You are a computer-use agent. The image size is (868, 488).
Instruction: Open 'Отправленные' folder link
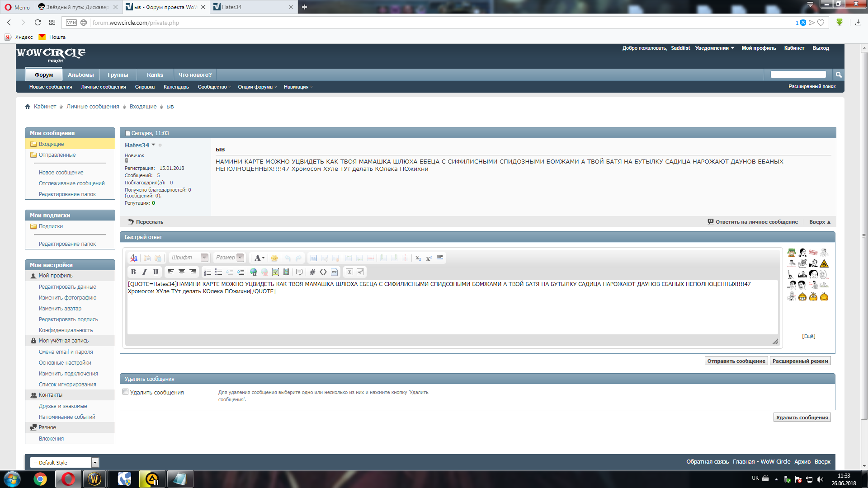pos(57,155)
